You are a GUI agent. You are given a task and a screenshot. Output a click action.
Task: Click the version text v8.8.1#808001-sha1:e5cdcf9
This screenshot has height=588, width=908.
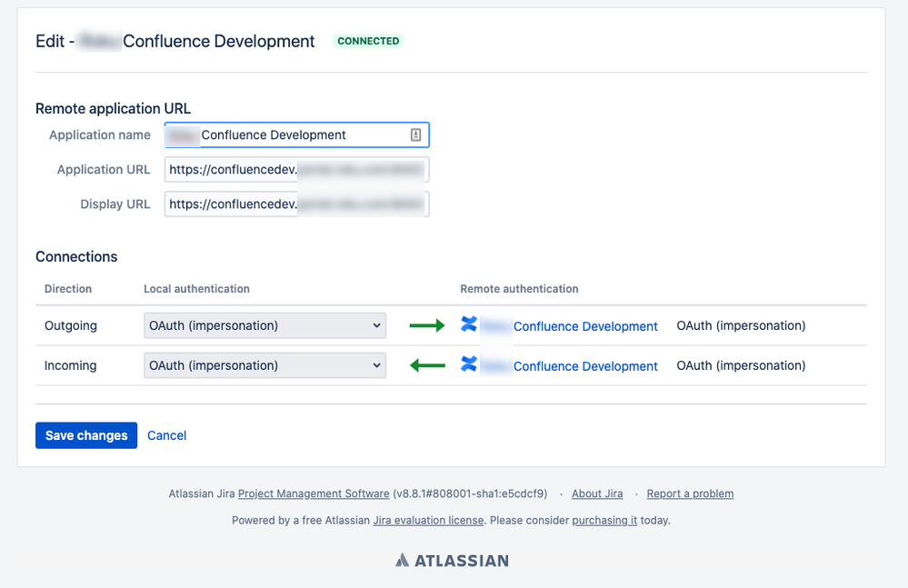pos(470,493)
